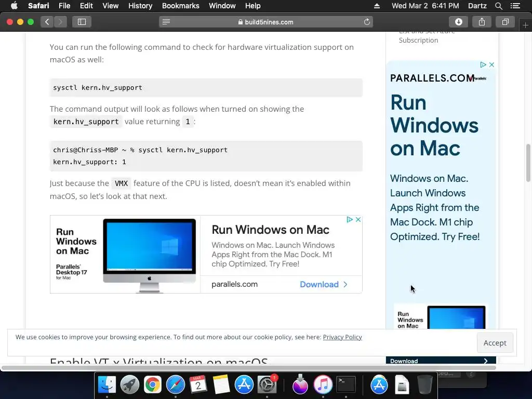Viewport: 532px width, 399px height.
Task: Click the document file icon in Dock
Action: click(x=402, y=384)
